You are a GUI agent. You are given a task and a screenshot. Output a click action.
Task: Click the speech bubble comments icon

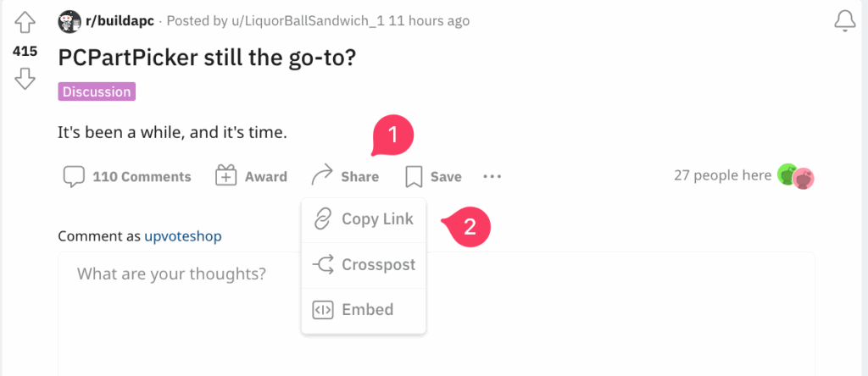tap(75, 177)
